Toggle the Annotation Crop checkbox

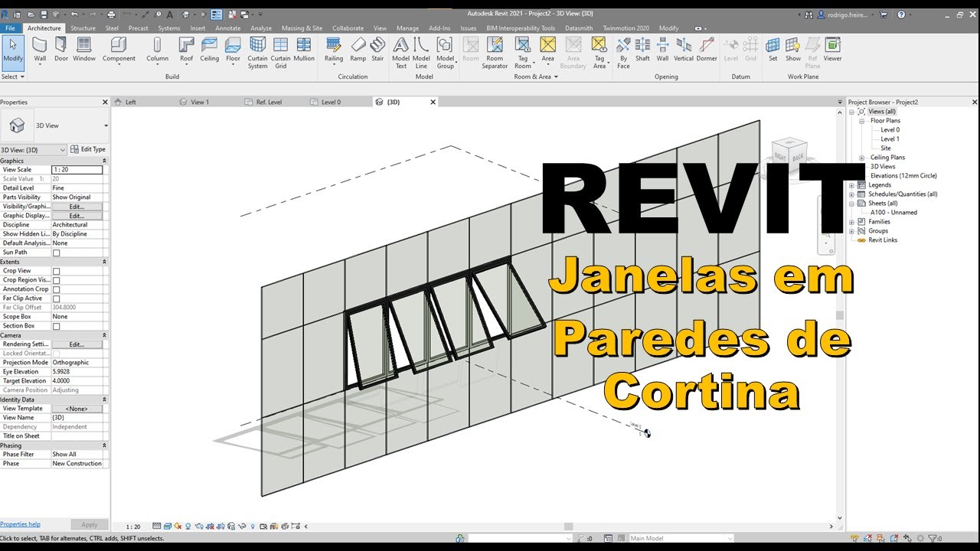pos(56,289)
